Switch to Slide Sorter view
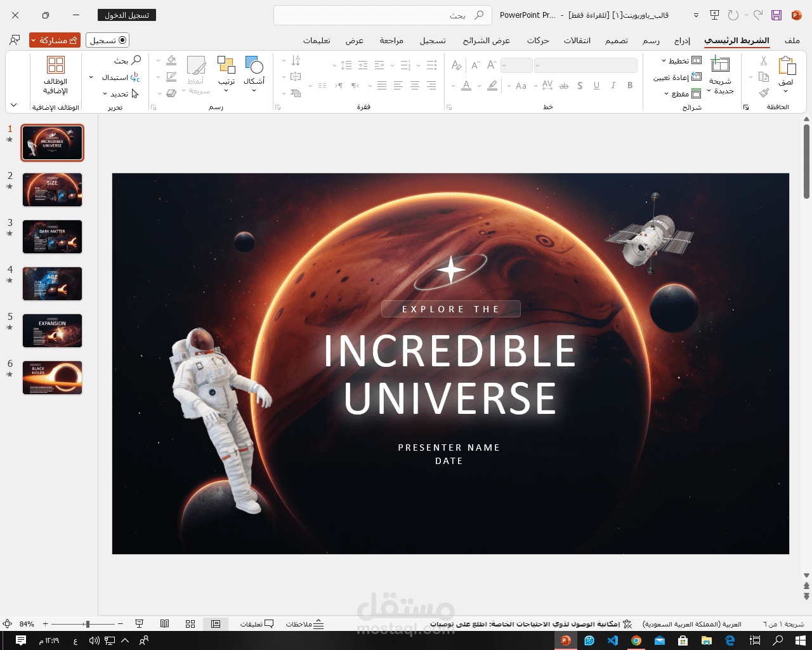The image size is (812, 650). tap(190, 624)
